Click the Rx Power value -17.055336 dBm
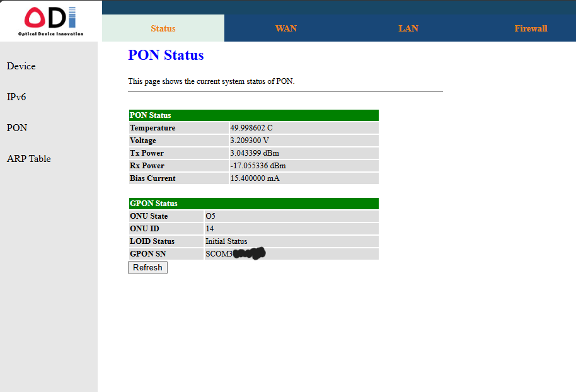 [x=258, y=166]
